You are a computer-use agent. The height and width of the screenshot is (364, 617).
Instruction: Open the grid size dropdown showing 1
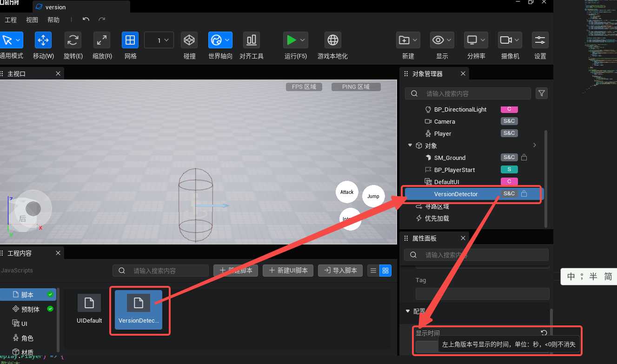pos(159,40)
